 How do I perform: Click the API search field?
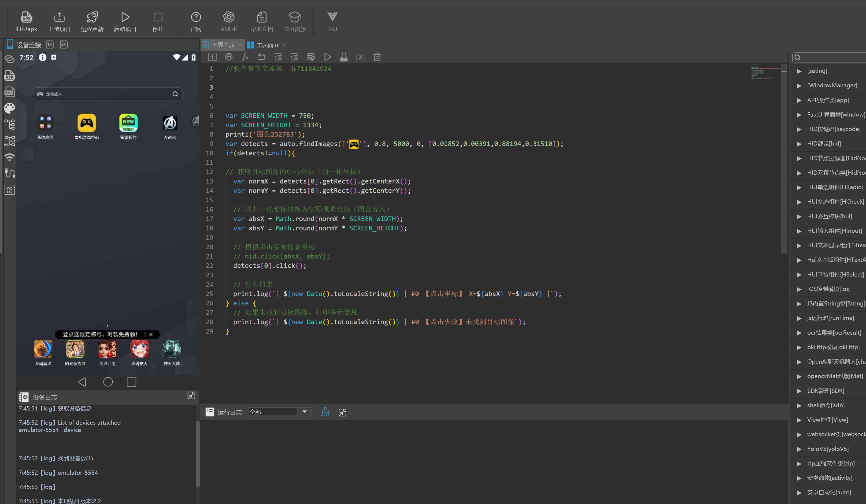[829, 57]
